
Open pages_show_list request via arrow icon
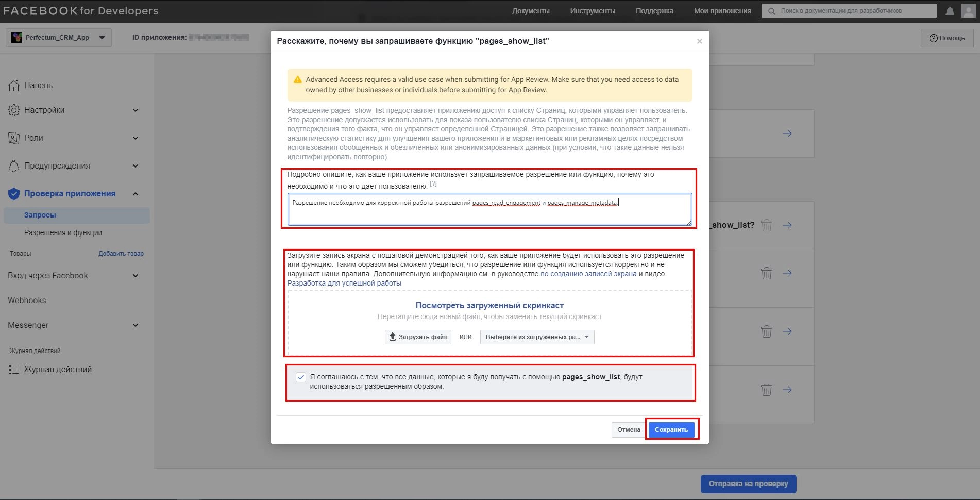787,225
